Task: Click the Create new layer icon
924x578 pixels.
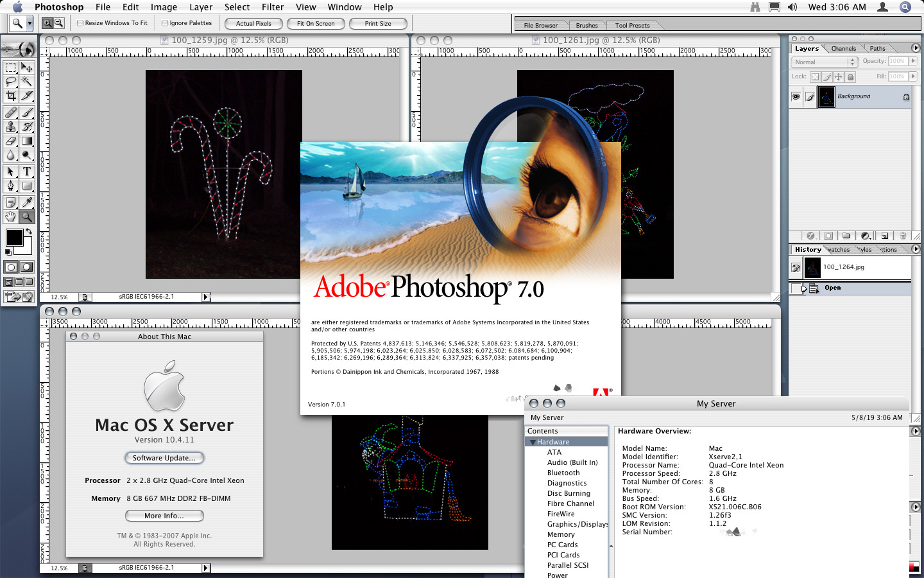Action: (x=884, y=236)
